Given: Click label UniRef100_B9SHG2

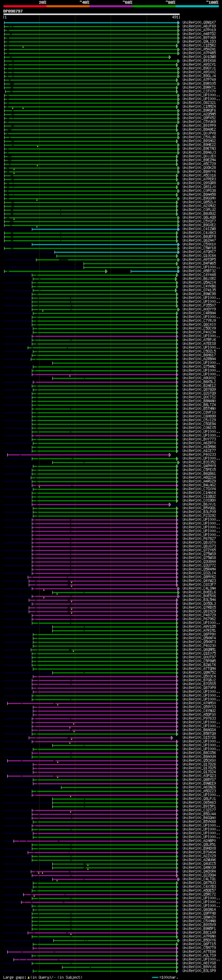Looking at the screenshot, I should 199,141.
